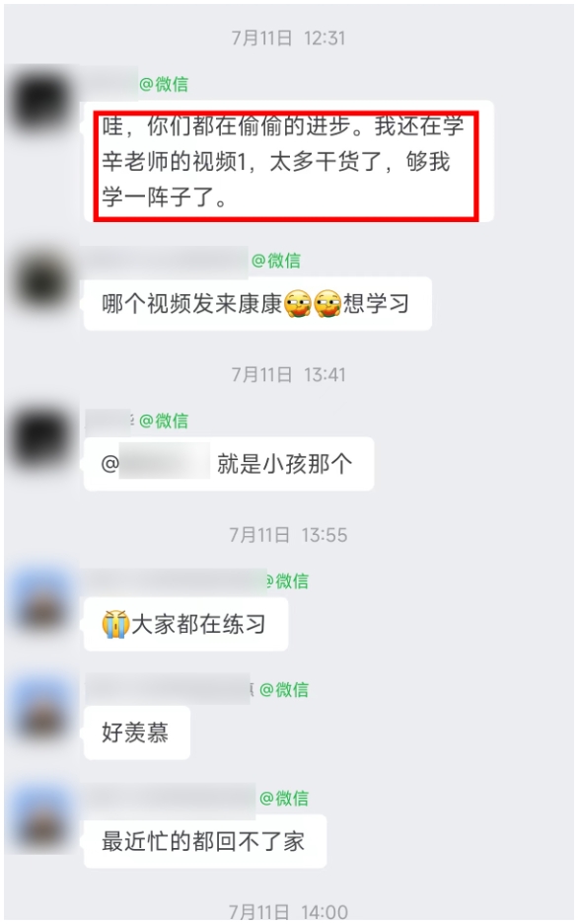Click the '7月11日 13:41' timestamp
578x924 pixels.
pos(288,375)
